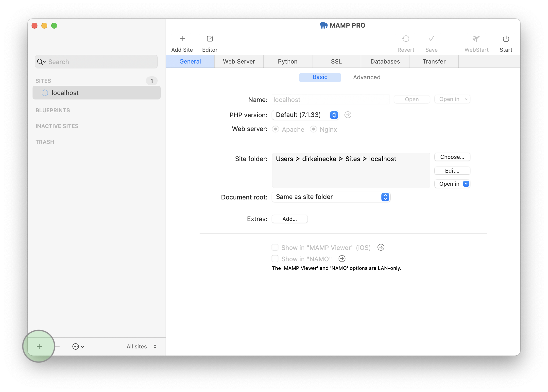The width and height of the screenshot is (548, 392).
Task: Click the search magnifier icon
Action: pyautogui.click(x=41, y=62)
